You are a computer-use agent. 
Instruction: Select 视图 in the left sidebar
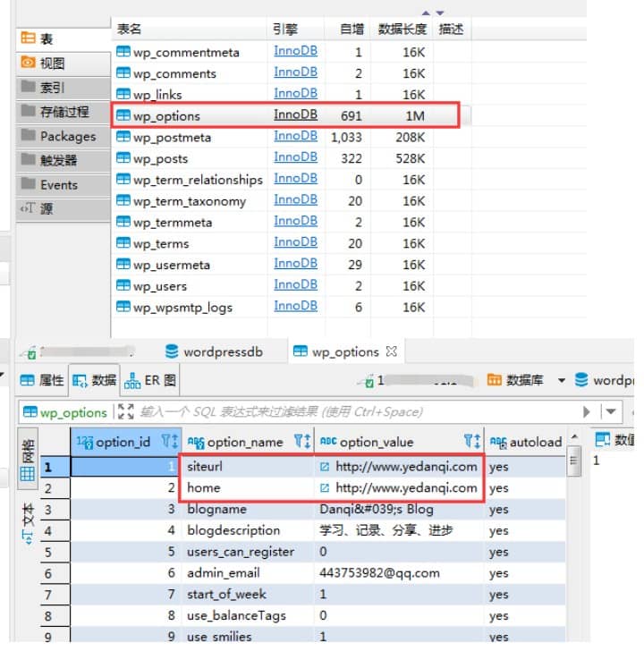pyautogui.click(x=53, y=63)
